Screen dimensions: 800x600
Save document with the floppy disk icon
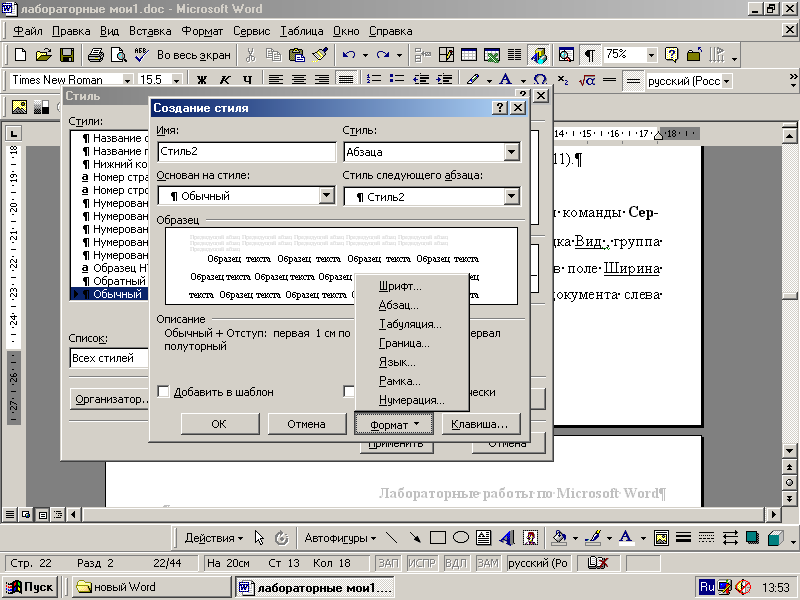point(67,55)
